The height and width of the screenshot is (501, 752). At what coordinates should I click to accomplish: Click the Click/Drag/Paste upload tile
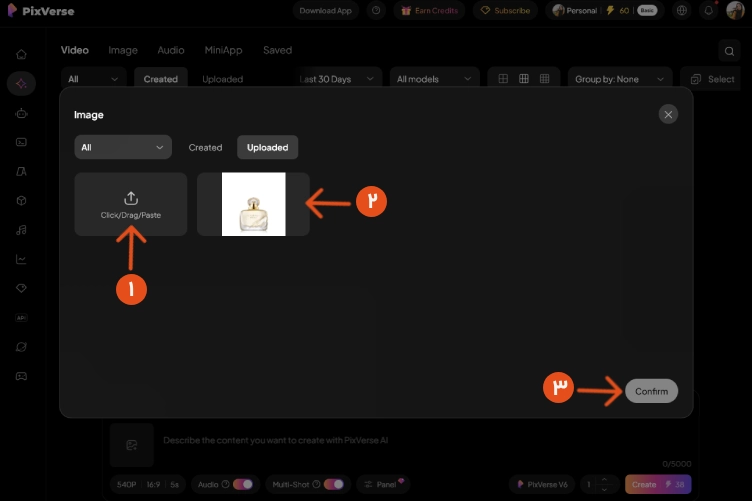[131, 204]
